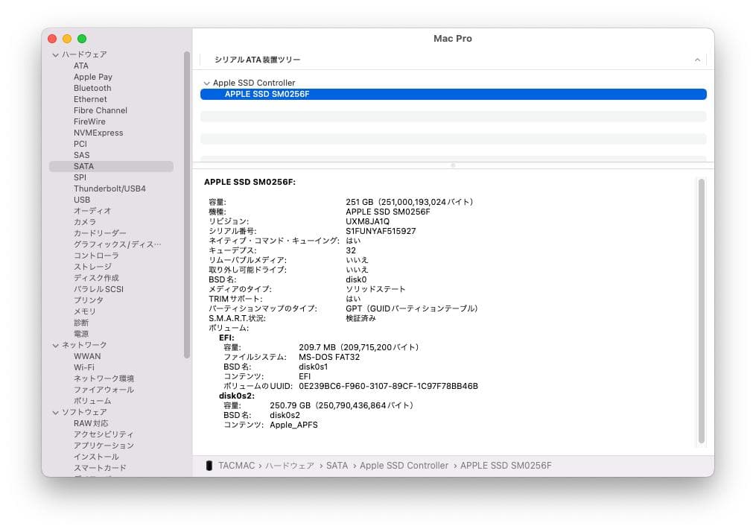Screen dimensions: 756x532
Task: Click the disk icon in the breadcrumb bar
Action: pos(210,465)
